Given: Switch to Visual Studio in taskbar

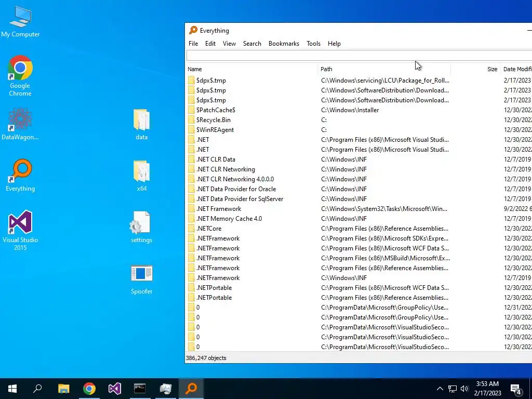Looking at the screenshot, I should [115, 389].
